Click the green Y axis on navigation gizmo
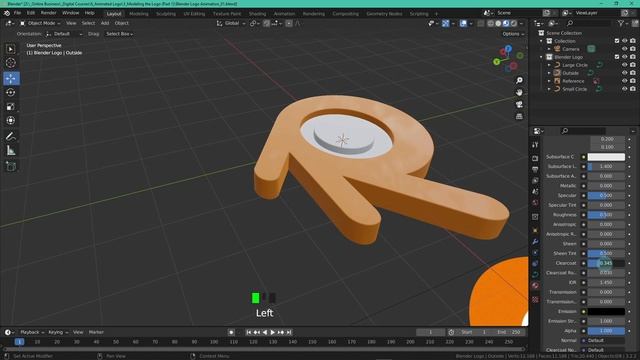640x360 pixels. pos(497,62)
